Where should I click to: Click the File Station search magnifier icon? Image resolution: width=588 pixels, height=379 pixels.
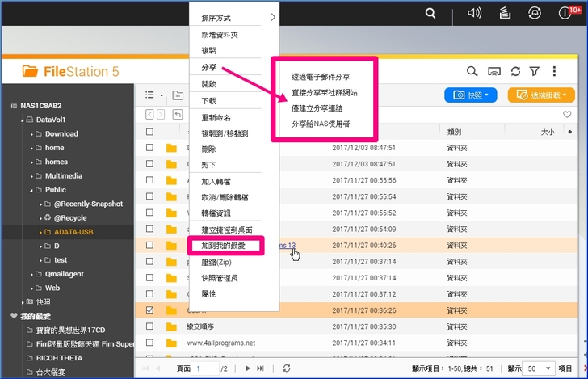click(x=472, y=72)
